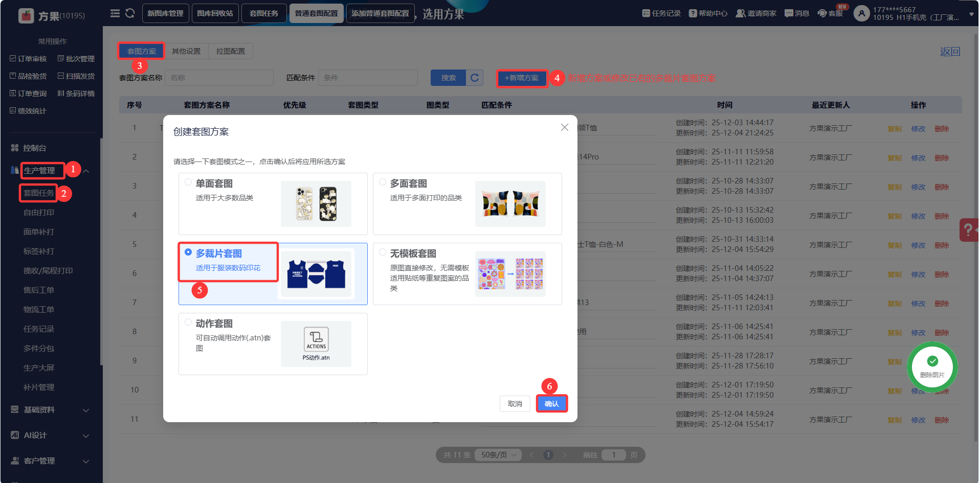
Task: Click the user avatar icon
Action: coord(862,13)
